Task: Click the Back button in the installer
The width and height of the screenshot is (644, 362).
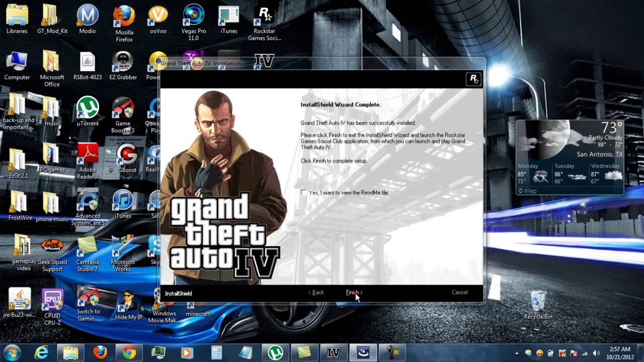Action: click(x=316, y=293)
